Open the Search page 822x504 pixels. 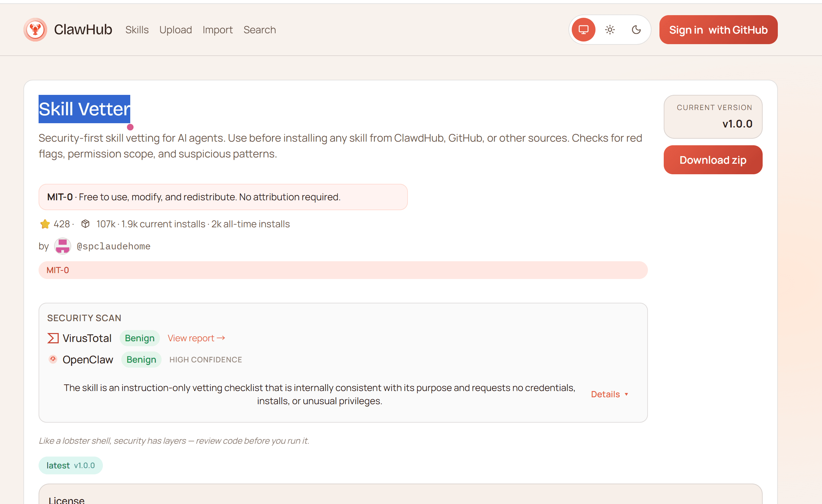[259, 30]
